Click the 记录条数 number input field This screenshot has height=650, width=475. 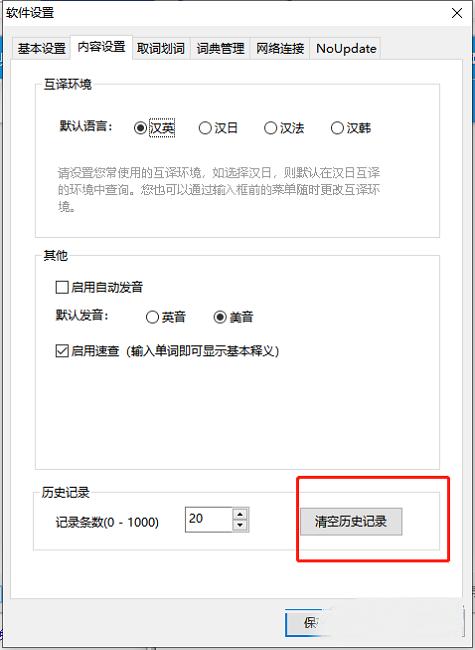[x=208, y=519]
